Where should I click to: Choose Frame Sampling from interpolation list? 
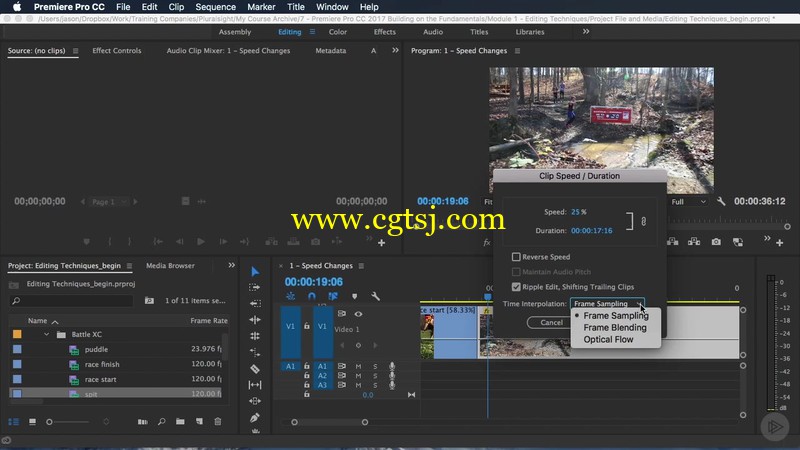[616, 315]
